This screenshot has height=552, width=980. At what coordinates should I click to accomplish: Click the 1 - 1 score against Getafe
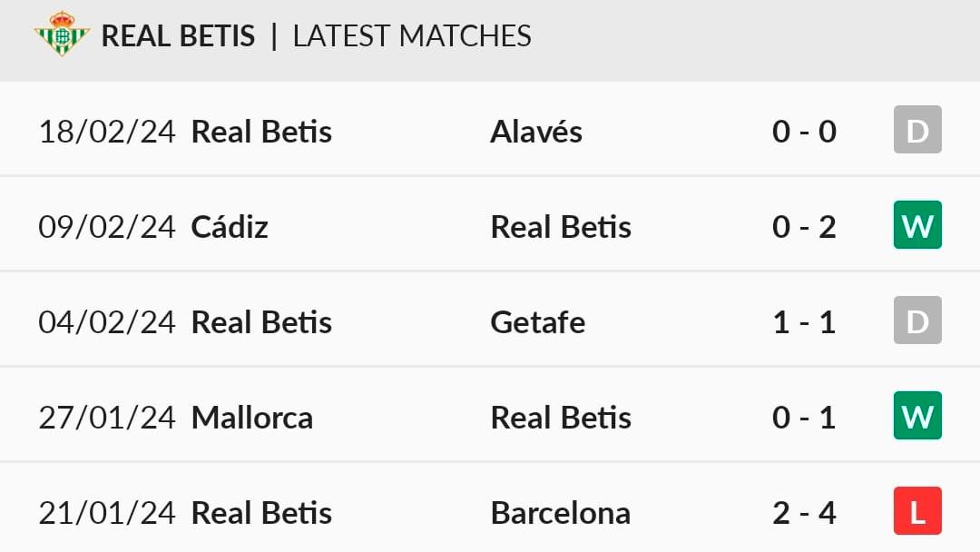[x=804, y=322]
